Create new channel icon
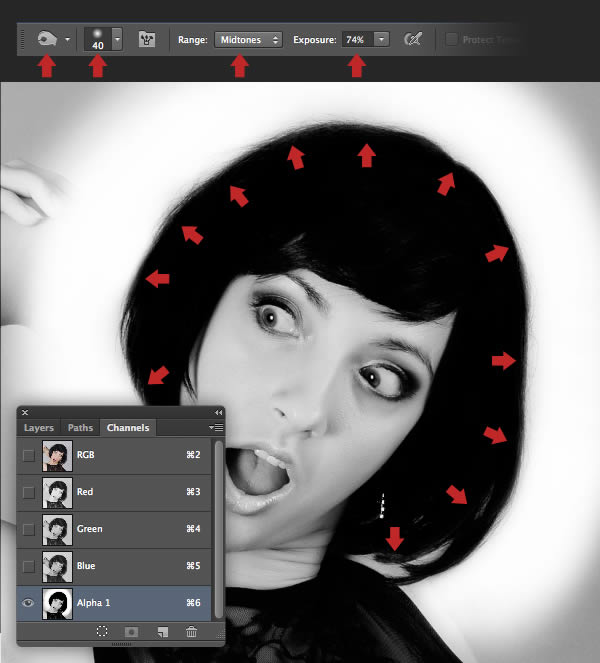600x663 pixels. (x=161, y=631)
